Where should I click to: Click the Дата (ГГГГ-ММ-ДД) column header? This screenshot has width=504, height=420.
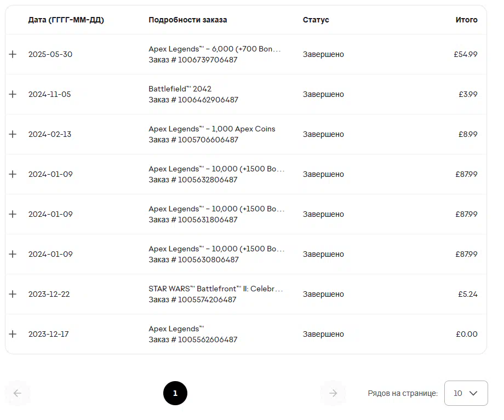[66, 20]
